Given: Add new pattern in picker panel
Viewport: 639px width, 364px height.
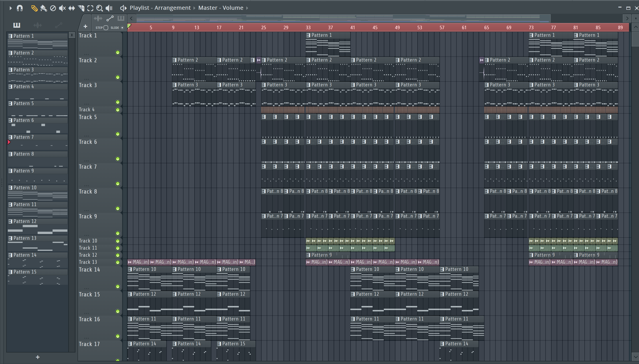Looking at the screenshot, I should 37,357.
